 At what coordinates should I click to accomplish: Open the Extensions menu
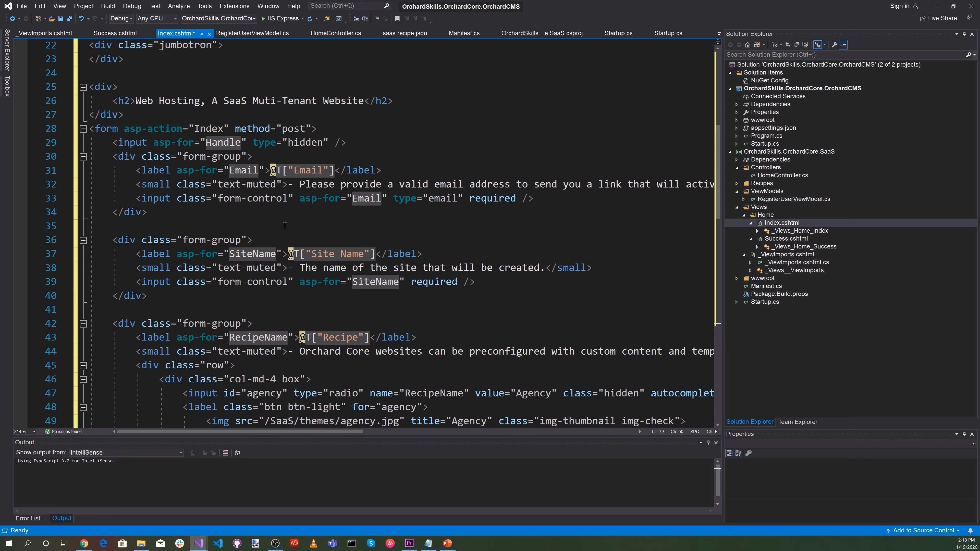coord(234,6)
